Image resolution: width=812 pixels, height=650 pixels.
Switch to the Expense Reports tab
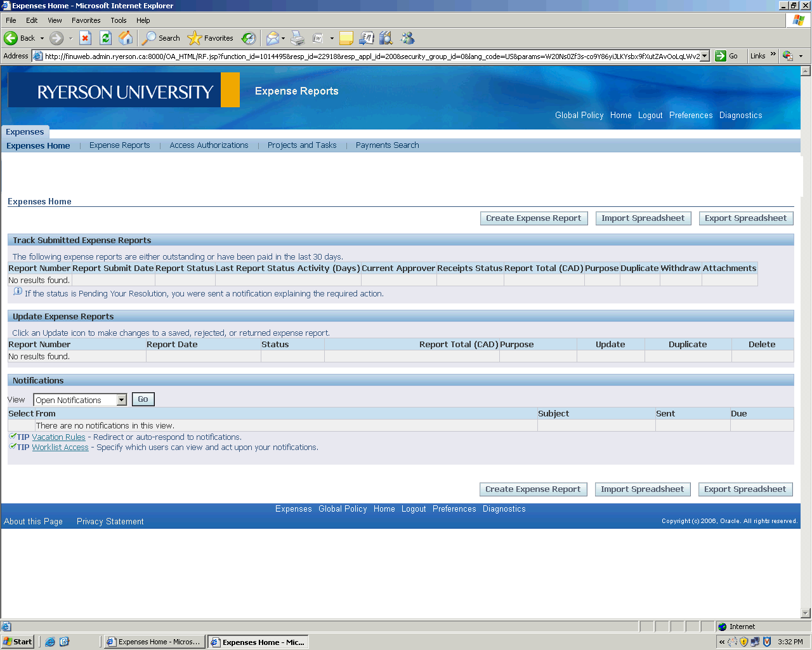[x=119, y=145]
